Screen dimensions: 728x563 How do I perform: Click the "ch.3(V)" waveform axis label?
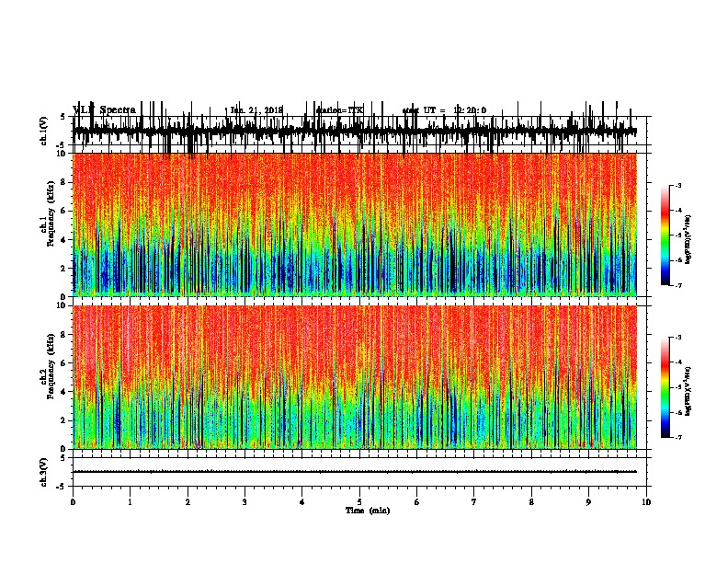point(43,472)
